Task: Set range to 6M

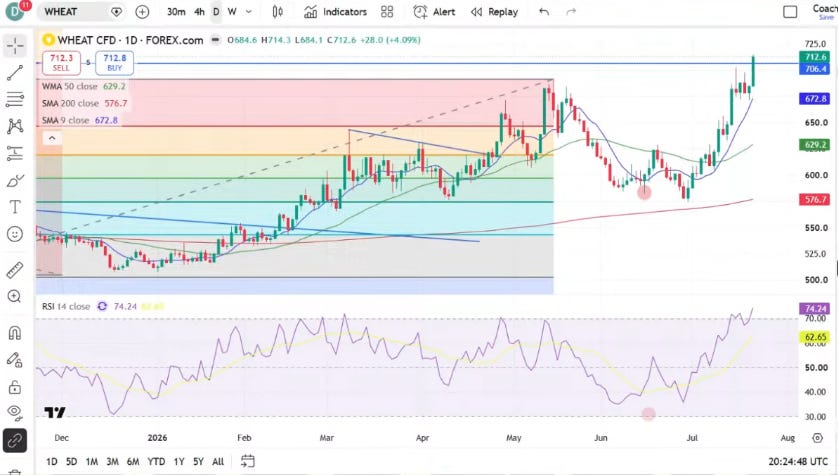Action: 133,462
